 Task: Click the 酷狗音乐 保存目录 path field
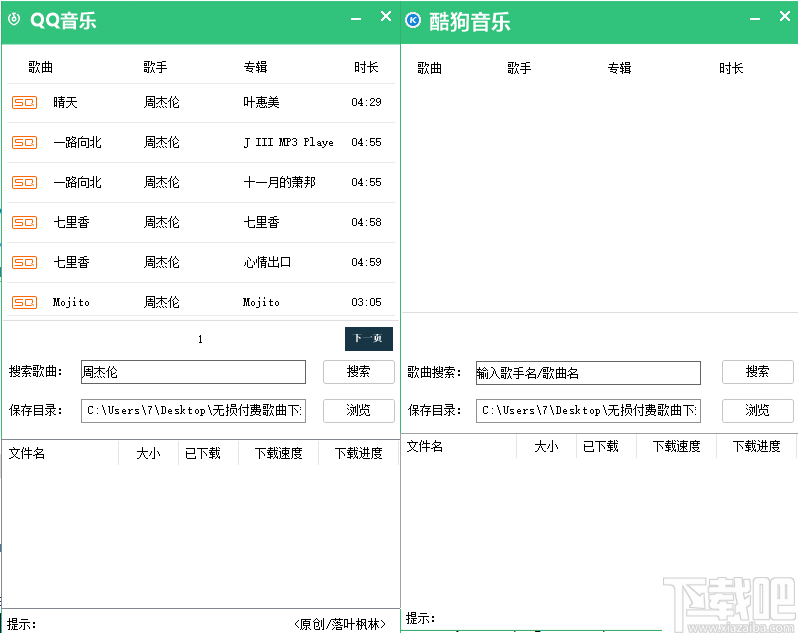tap(588, 410)
